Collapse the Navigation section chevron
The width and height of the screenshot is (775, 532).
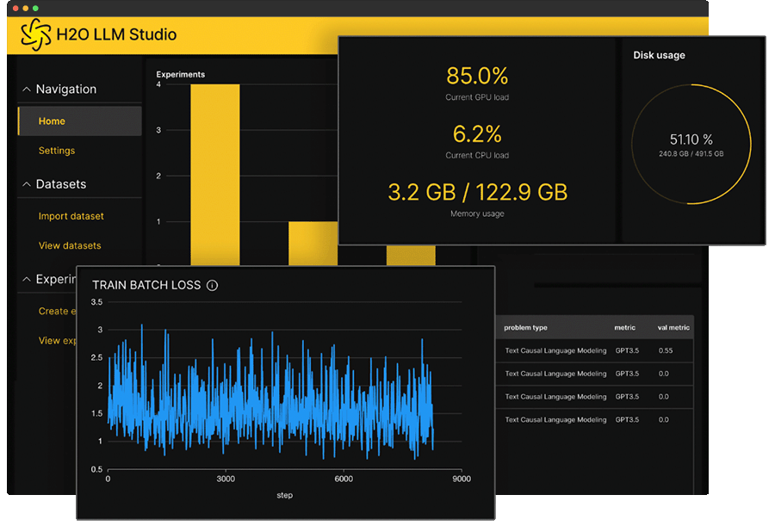pyautogui.click(x=27, y=90)
